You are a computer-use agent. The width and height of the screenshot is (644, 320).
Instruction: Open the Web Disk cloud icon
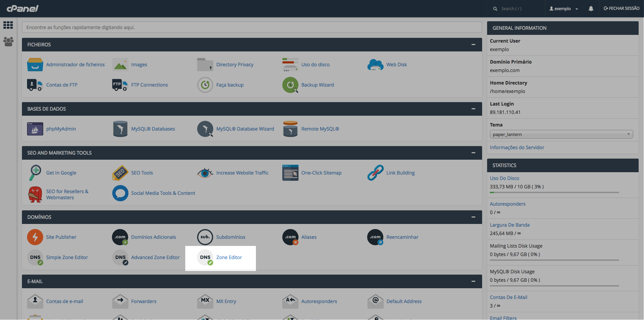[x=375, y=65]
